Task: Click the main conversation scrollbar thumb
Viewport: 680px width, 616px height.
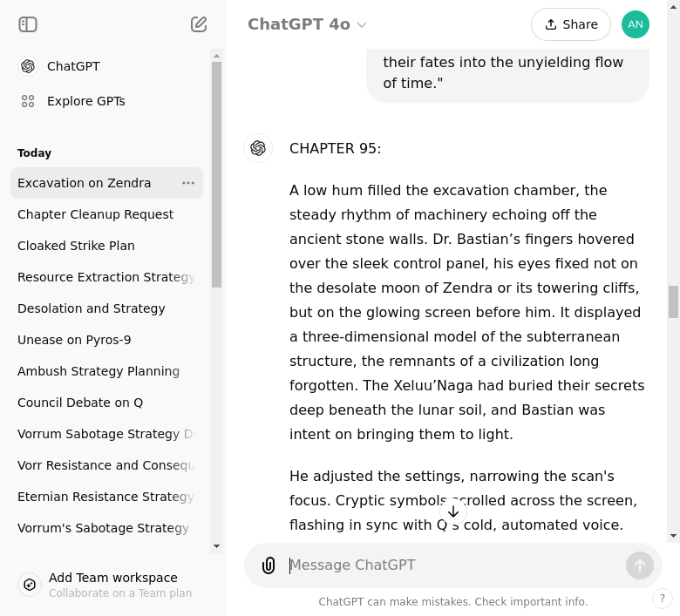Action: coord(673,301)
